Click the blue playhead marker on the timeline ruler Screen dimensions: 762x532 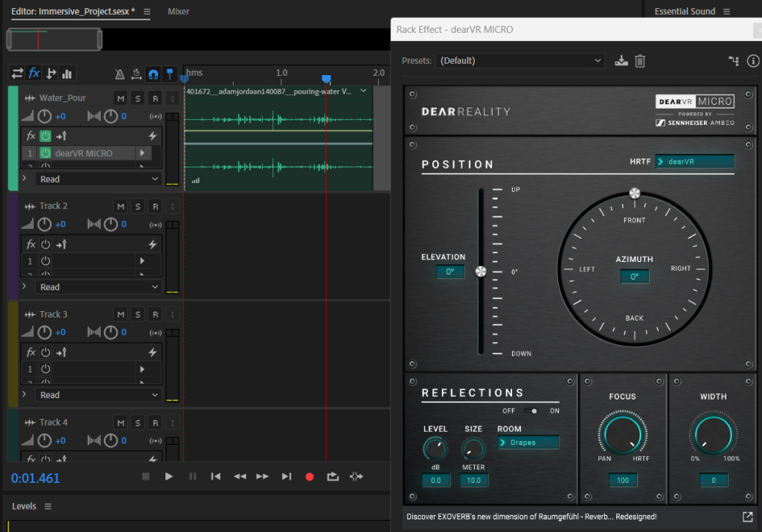click(x=327, y=79)
